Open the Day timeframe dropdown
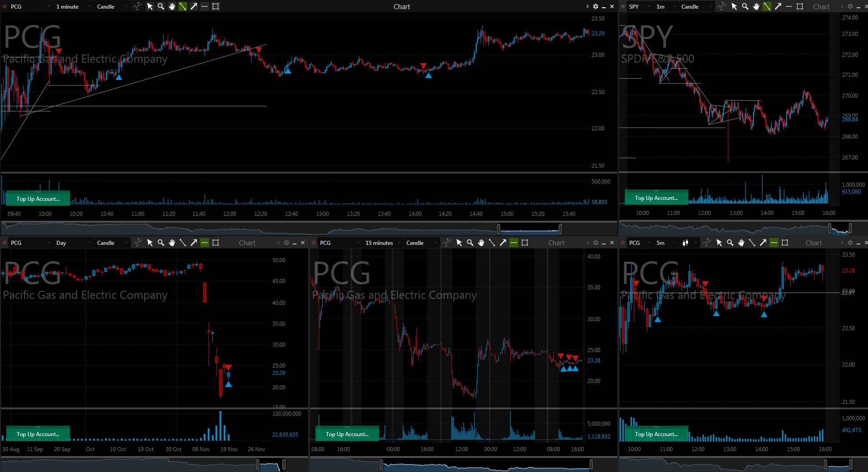The width and height of the screenshot is (868, 472). pyautogui.click(x=73, y=243)
